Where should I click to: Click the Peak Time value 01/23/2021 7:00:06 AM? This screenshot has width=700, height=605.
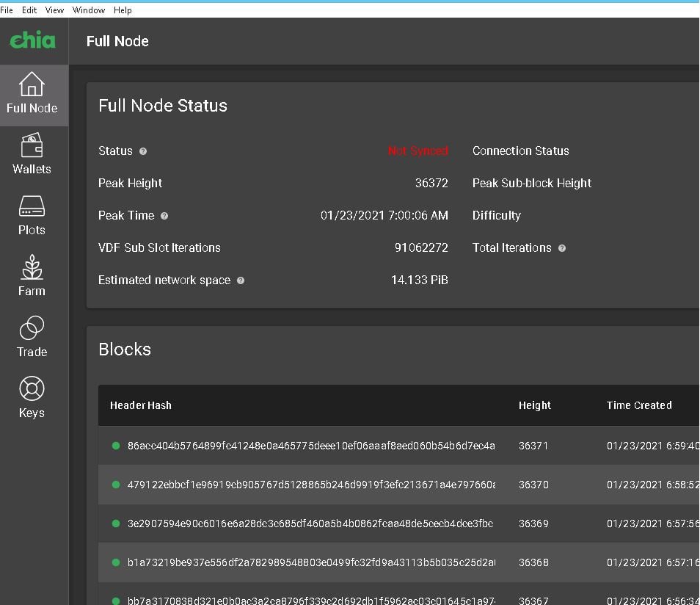(384, 215)
